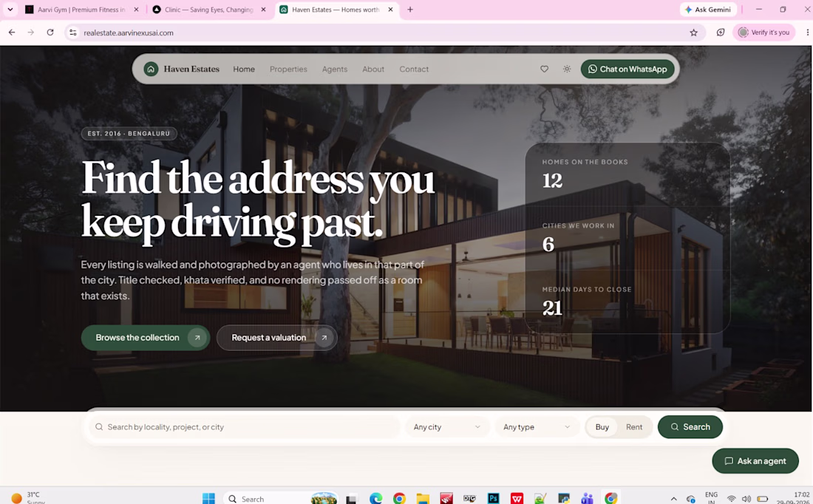
Task: Switch to the Clinic tab
Action: point(209,10)
